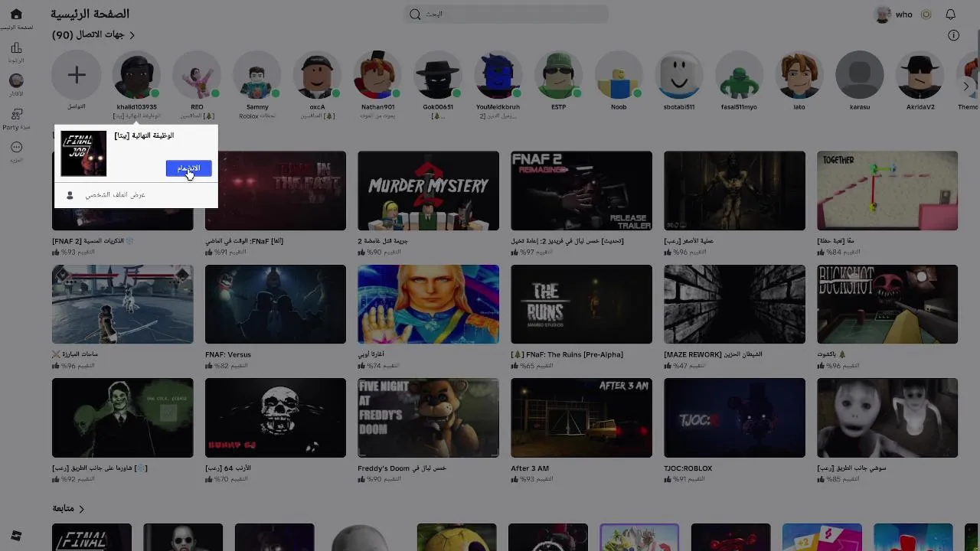This screenshot has height=551, width=980.
Task: Click inside the search field
Action: pos(506,15)
